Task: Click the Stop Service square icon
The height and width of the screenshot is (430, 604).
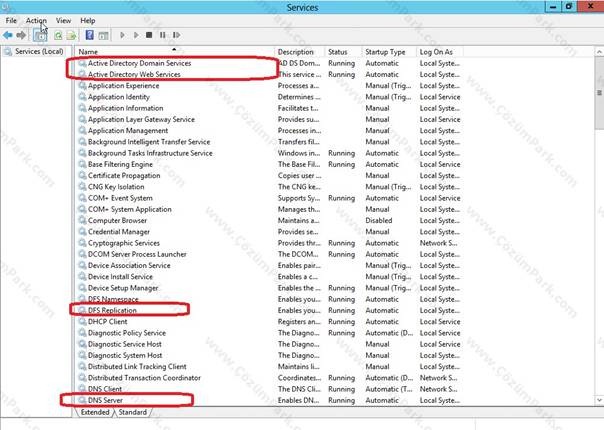Action: click(x=149, y=35)
